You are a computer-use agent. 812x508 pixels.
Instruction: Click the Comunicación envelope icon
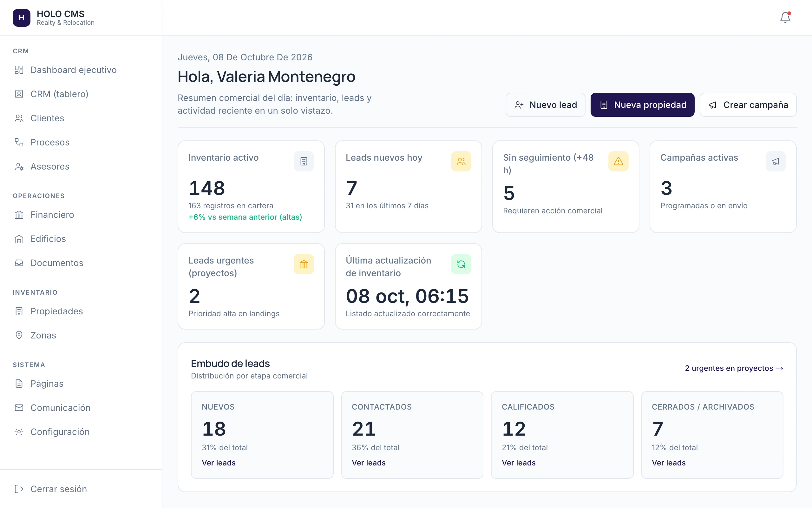tap(19, 408)
